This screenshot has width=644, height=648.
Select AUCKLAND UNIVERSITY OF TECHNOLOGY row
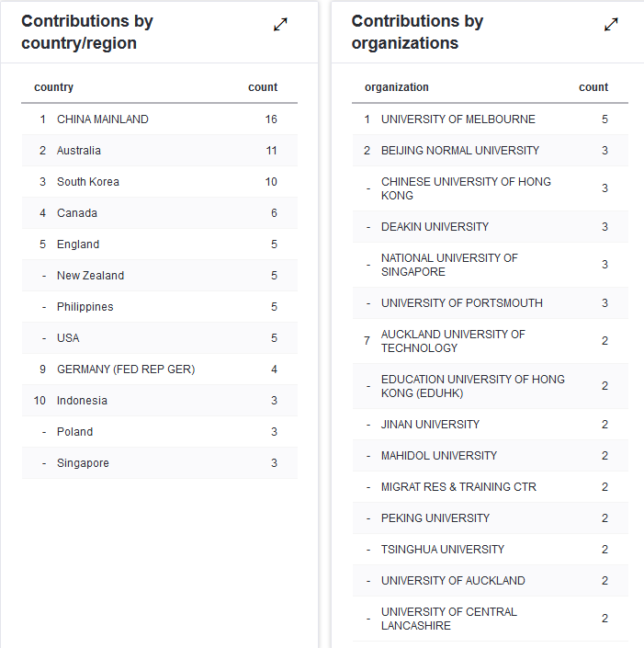click(x=453, y=341)
